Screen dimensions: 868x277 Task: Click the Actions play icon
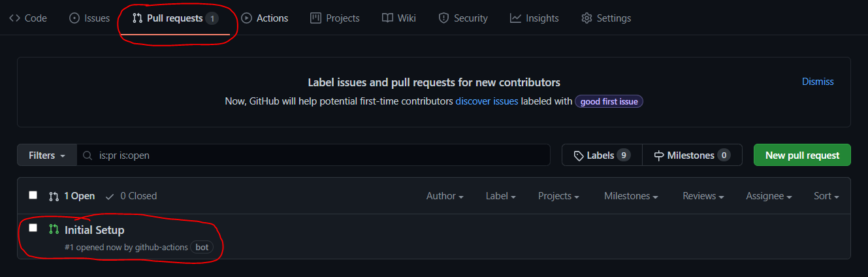246,18
